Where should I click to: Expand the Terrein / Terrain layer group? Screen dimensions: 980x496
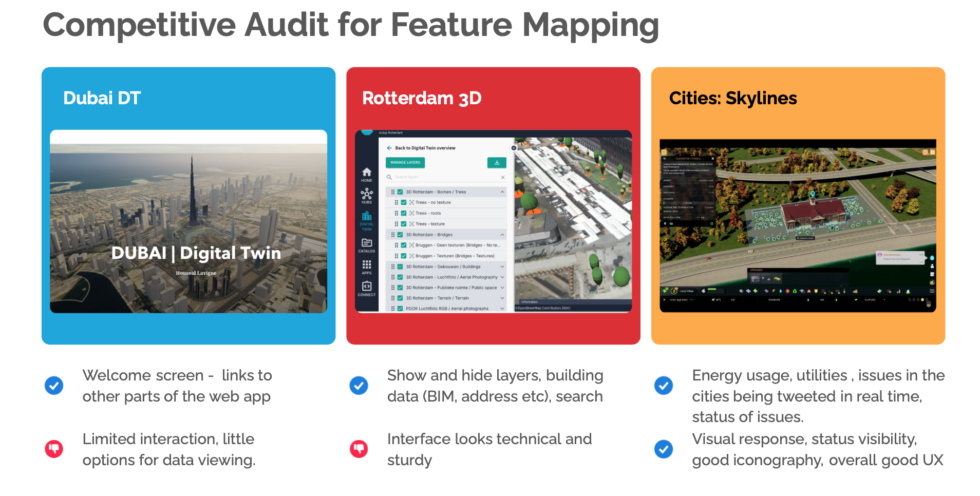[x=502, y=298]
